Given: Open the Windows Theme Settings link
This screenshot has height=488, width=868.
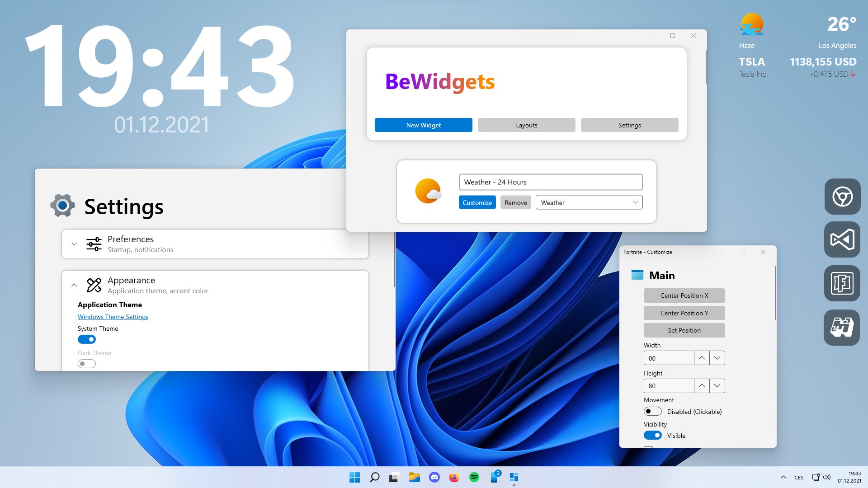Looking at the screenshot, I should [x=113, y=317].
